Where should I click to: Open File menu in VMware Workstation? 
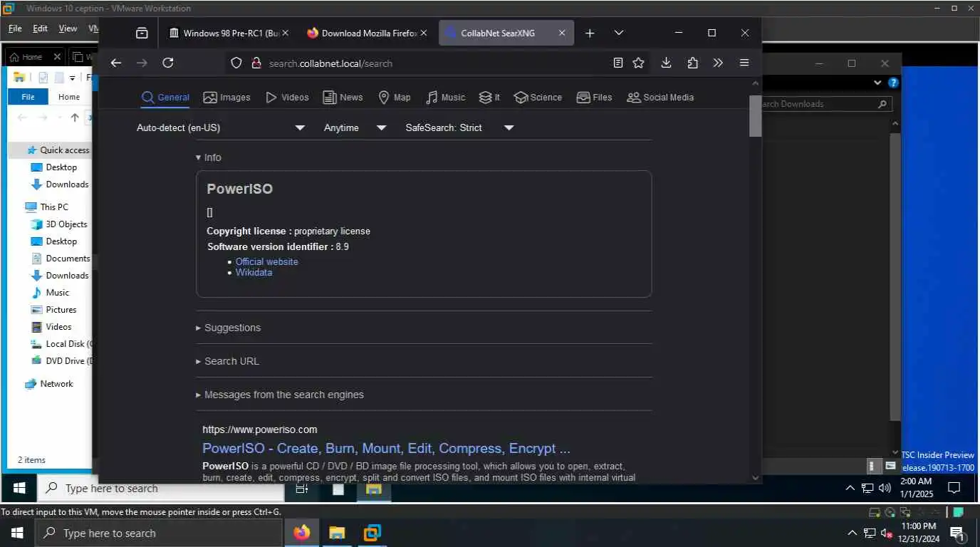15,28
